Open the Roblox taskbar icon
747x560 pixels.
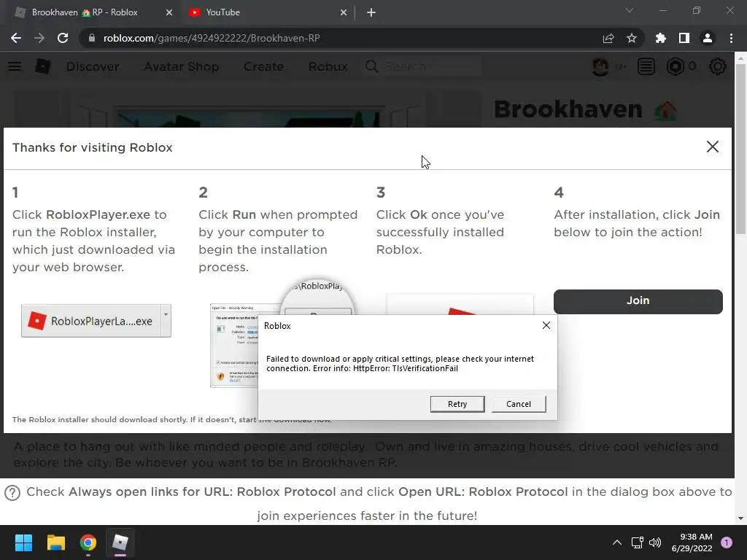pos(120,542)
